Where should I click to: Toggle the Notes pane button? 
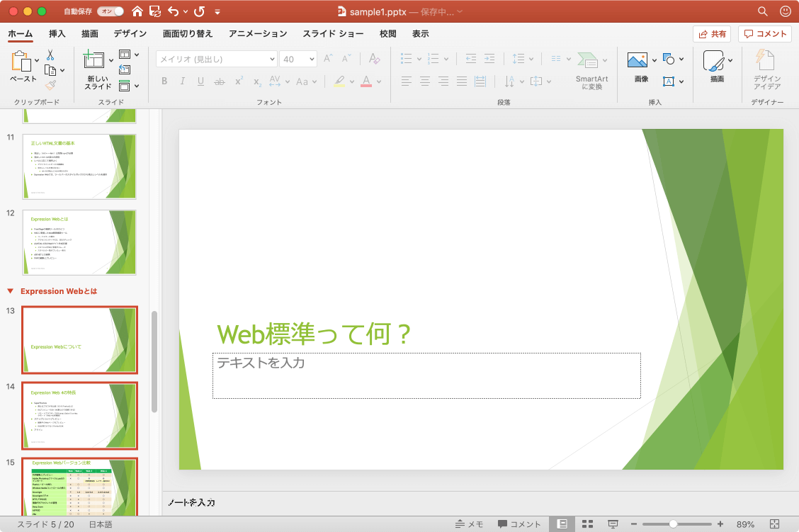[470, 523]
